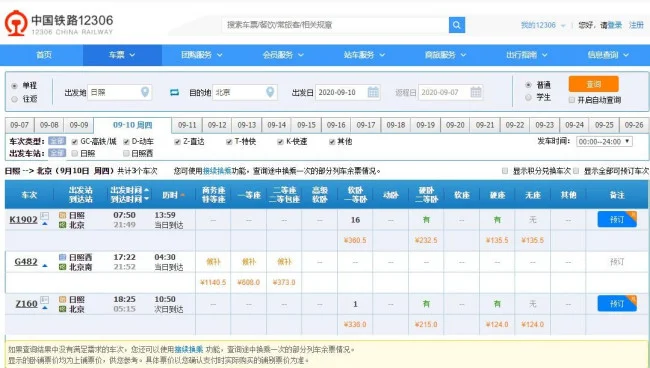Switch to the 09-26 date tab
The height and width of the screenshot is (368, 650).
pyautogui.click(x=634, y=125)
